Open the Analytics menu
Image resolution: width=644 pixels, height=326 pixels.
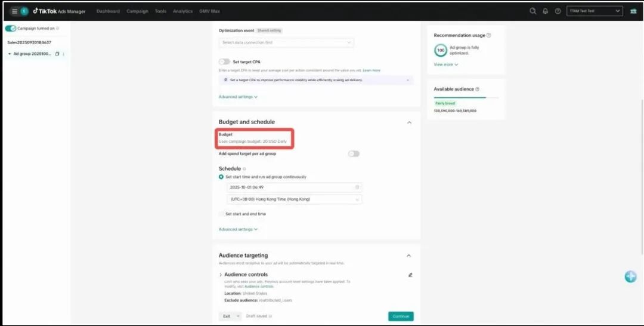[x=183, y=11]
